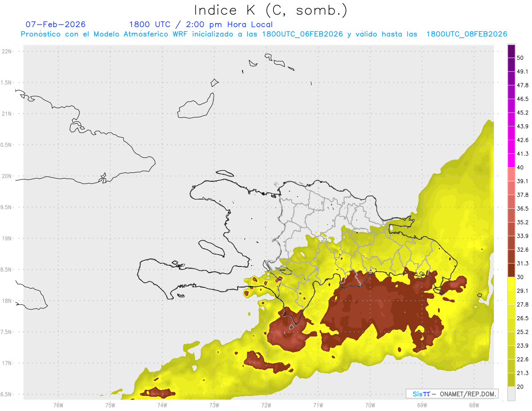Click the '72W' longitude label
532x411 pixels.
tap(266, 405)
